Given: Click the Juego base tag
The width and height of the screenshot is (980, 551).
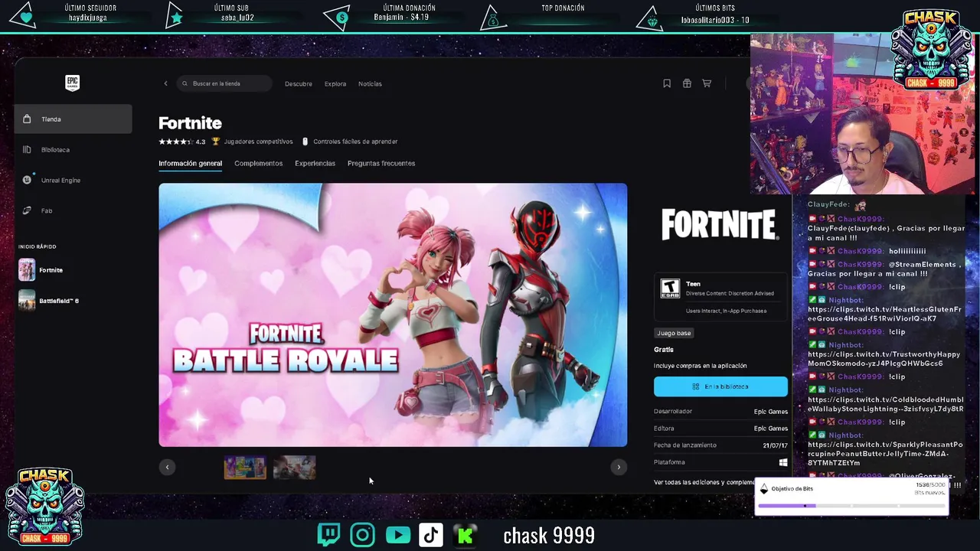Looking at the screenshot, I should 674,333.
